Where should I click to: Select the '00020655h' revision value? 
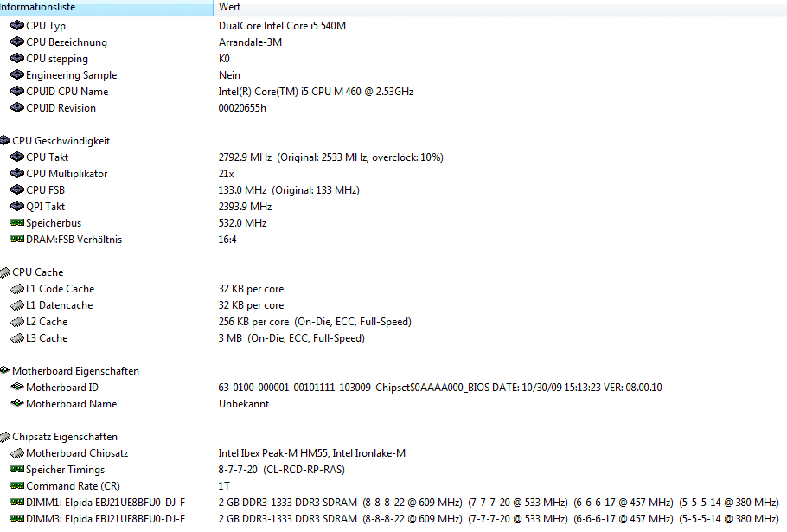click(x=242, y=108)
